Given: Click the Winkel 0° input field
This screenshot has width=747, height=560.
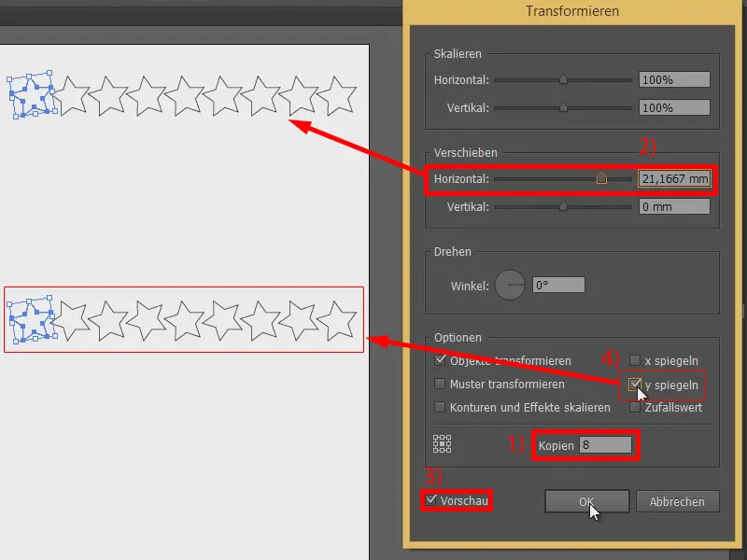Looking at the screenshot, I should pos(558,286).
